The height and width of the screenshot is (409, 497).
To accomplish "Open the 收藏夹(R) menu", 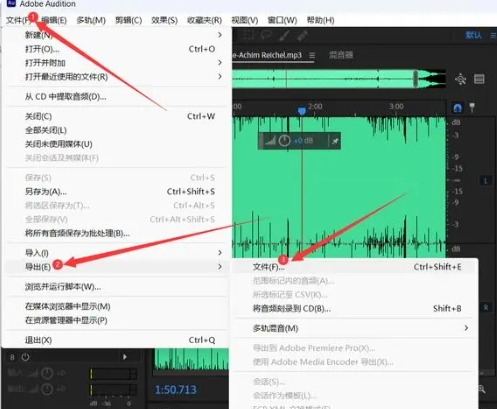I will pos(205,20).
